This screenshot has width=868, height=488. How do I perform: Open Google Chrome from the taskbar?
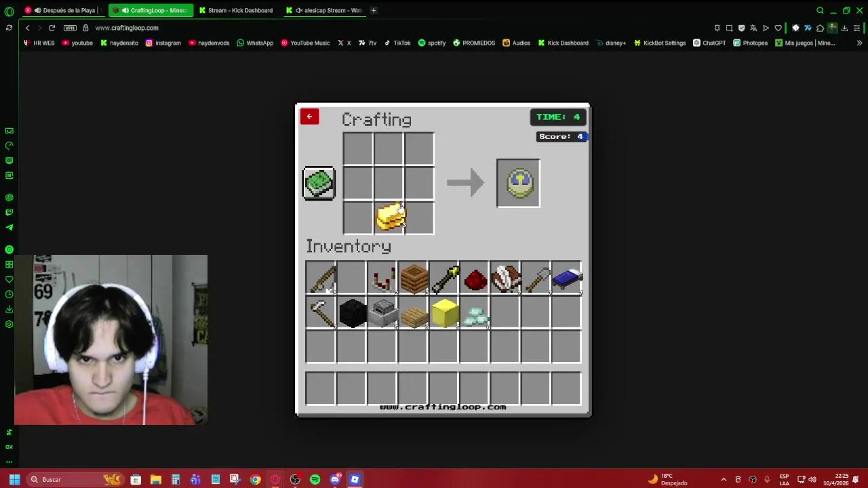click(255, 479)
